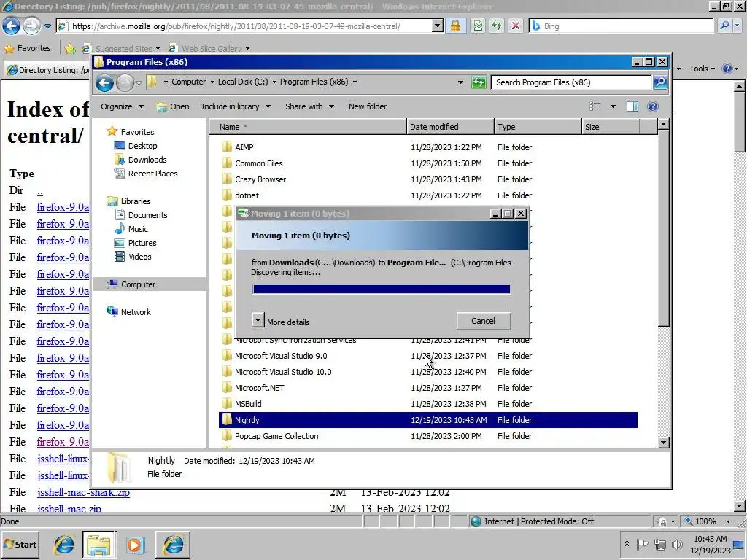
Task: Sort by the Date modified column header
Action: tap(451, 127)
